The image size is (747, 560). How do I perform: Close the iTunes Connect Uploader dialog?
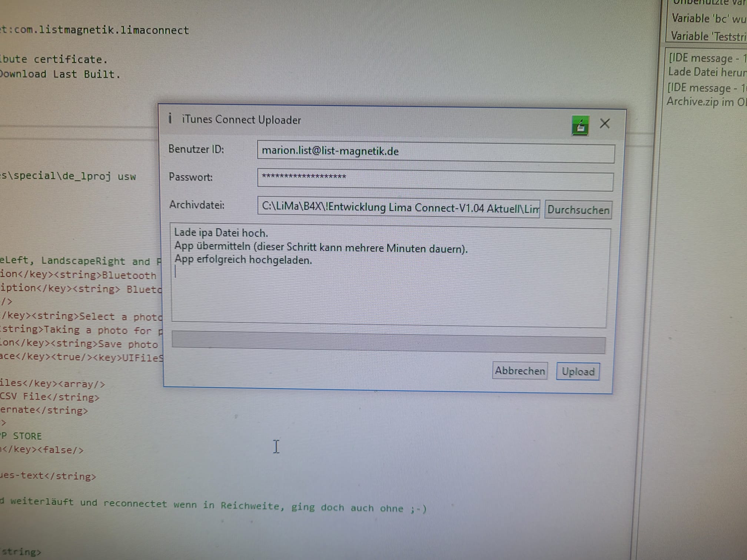(605, 124)
